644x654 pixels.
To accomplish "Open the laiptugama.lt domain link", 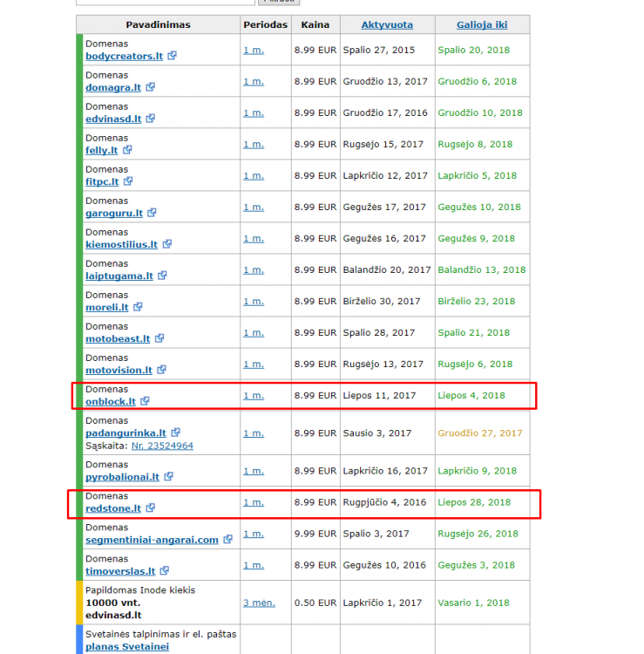I will point(119,276).
